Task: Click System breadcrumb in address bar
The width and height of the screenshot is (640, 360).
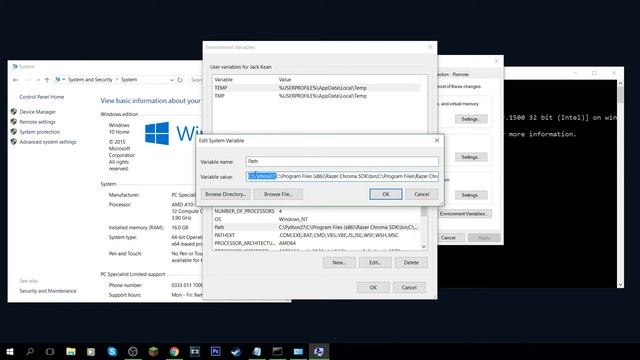Action: point(129,80)
